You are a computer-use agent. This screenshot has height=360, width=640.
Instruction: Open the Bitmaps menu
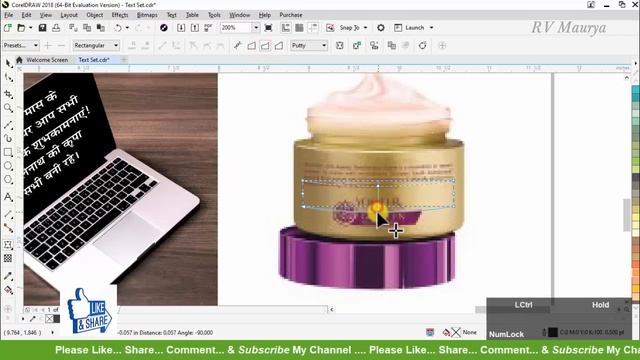click(x=147, y=15)
